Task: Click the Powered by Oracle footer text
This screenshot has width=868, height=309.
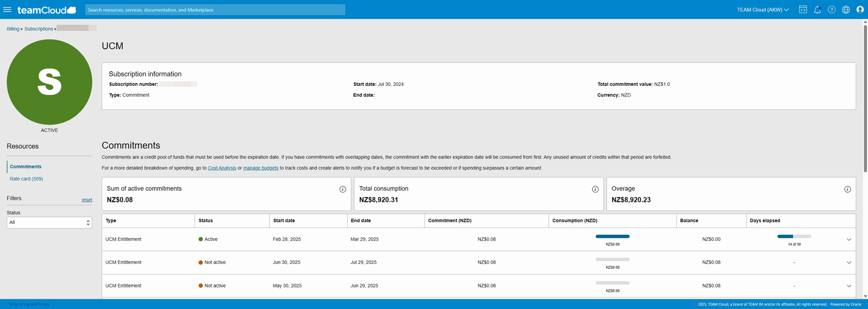Action: (846, 304)
